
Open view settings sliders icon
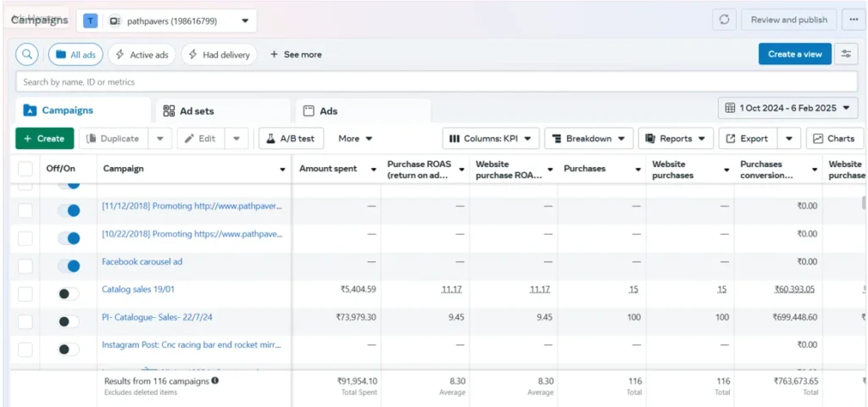click(846, 53)
